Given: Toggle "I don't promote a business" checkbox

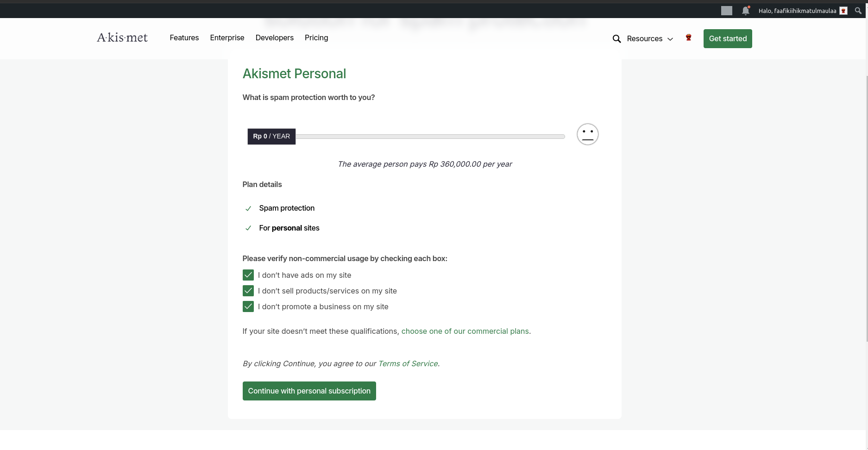Looking at the screenshot, I should click(x=248, y=306).
